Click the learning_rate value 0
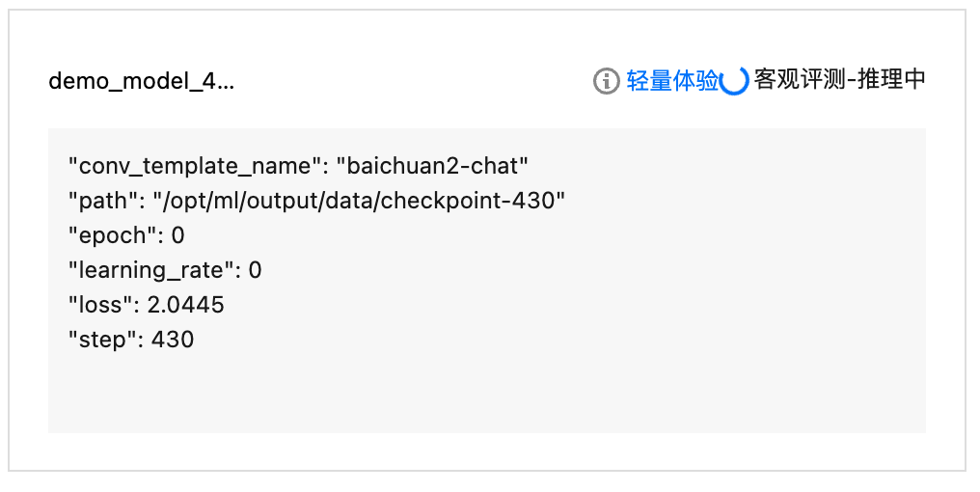The image size is (980, 492). tap(255, 270)
